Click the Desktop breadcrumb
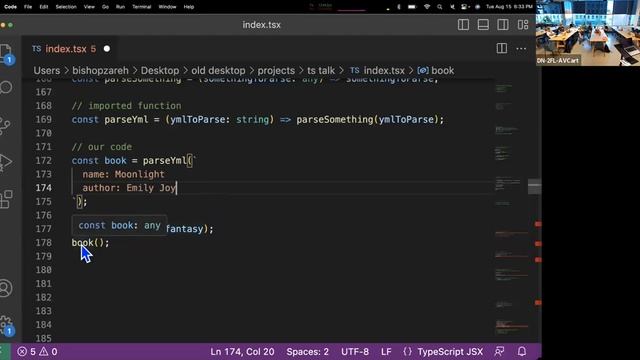Viewport: 640px width, 360px height. 160,71
